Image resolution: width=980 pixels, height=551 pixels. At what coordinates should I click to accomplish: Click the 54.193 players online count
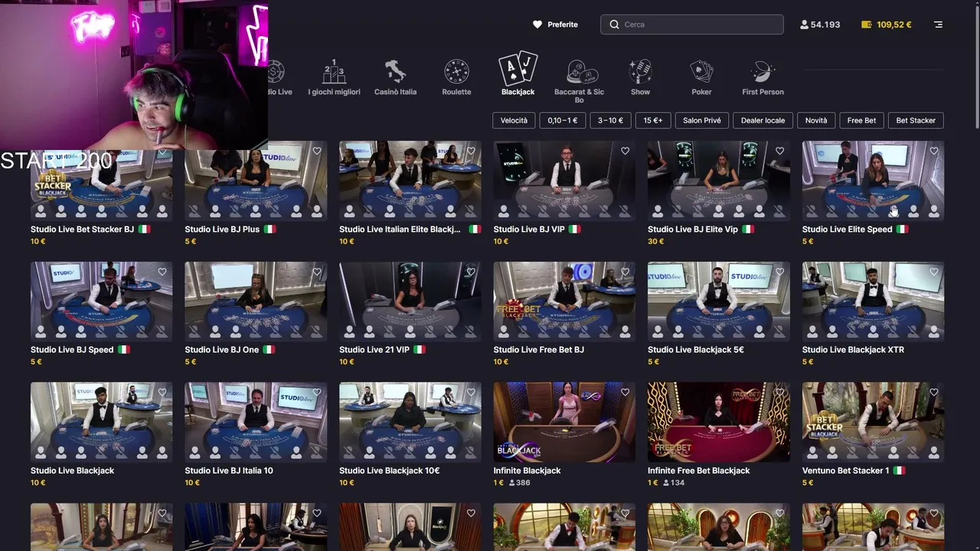coord(825,24)
